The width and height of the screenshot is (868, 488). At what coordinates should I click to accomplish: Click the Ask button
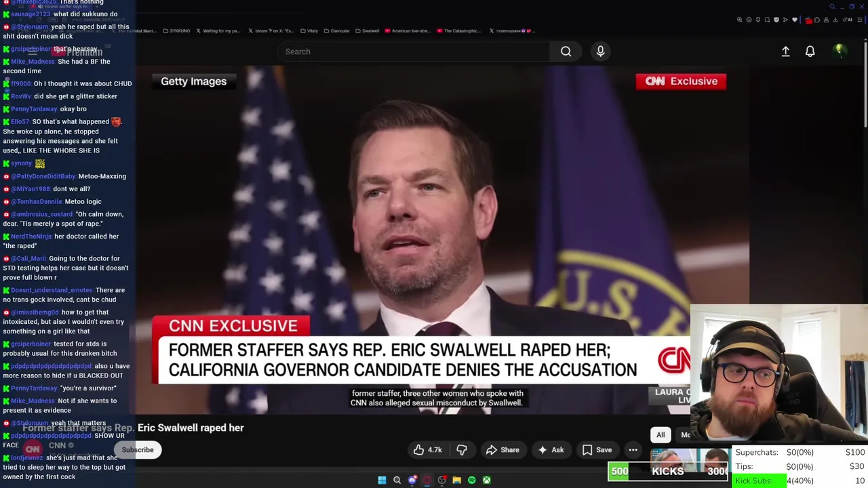click(551, 449)
